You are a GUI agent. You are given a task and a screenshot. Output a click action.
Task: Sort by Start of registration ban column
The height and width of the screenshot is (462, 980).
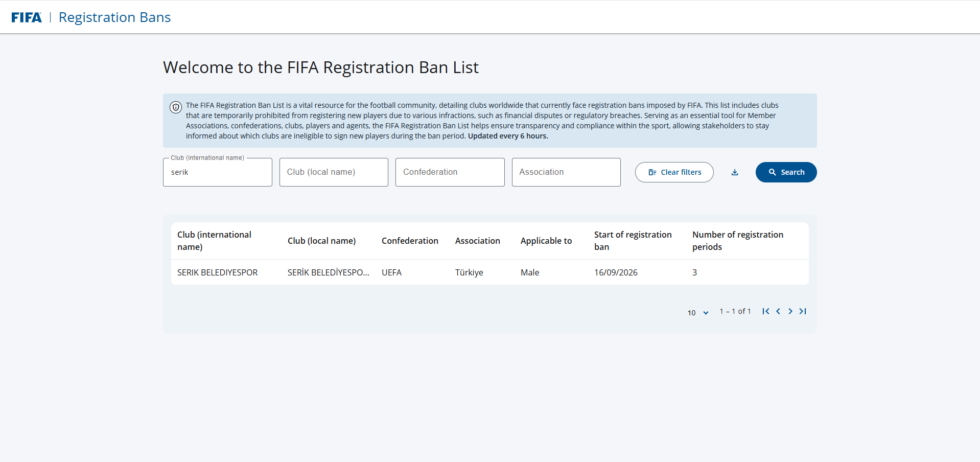[x=633, y=241]
